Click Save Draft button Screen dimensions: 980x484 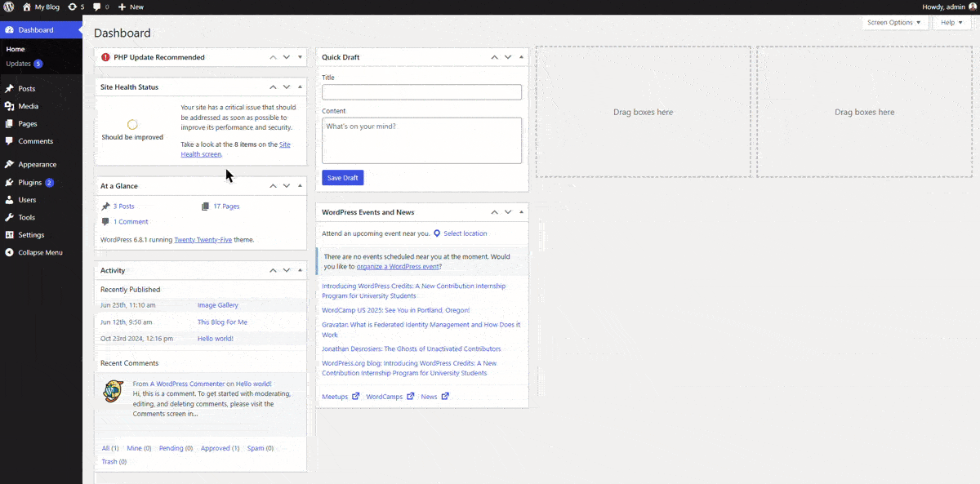(x=343, y=178)
